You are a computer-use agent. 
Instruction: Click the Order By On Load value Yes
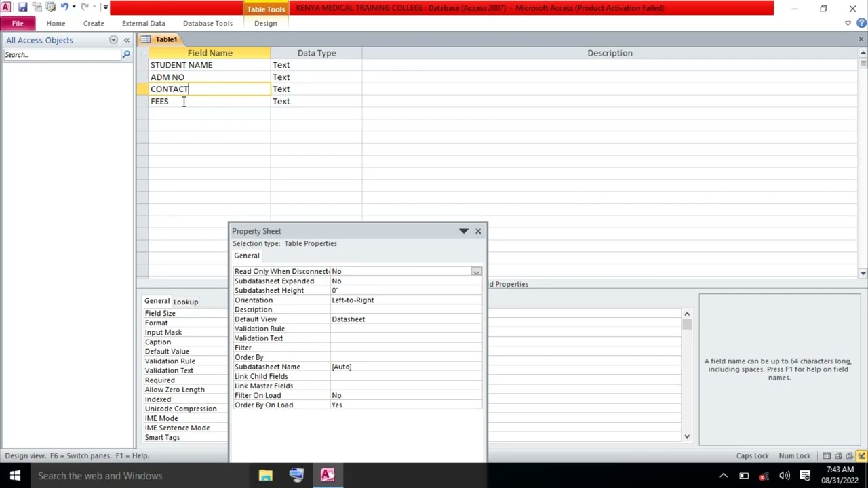click(406, 405)
